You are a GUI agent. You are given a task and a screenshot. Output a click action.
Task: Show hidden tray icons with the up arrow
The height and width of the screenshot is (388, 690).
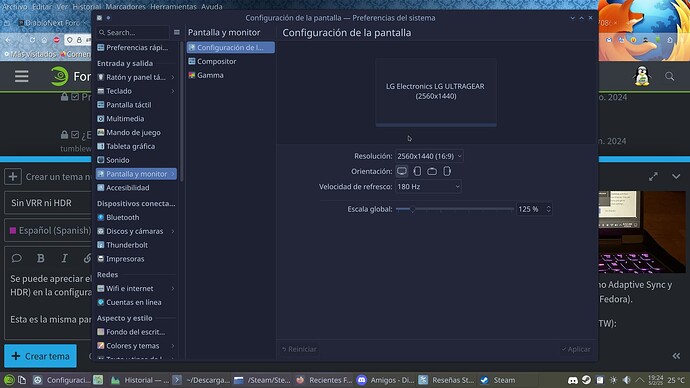pos(639,380)
